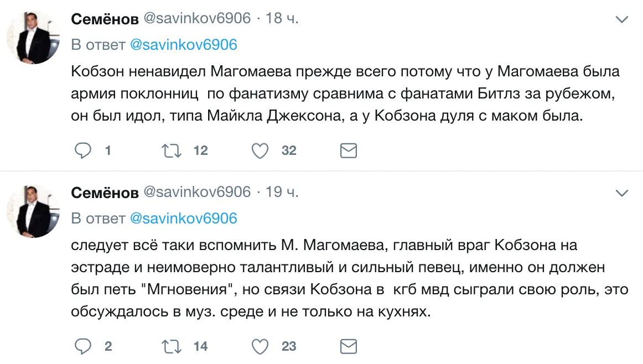Open the first tweet's chevron menu
The height and width of the screenshot is (364, 643).
[623, 19]
